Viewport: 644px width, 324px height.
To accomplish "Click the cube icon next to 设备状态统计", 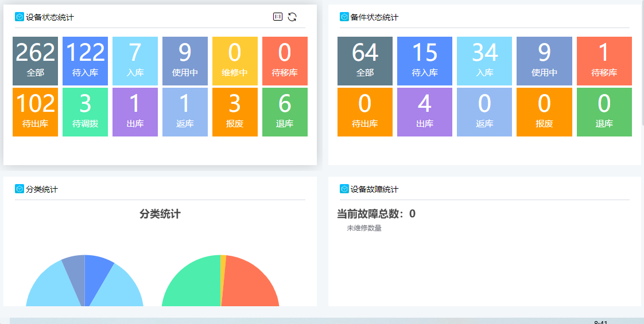I will (x=20, y=17).
